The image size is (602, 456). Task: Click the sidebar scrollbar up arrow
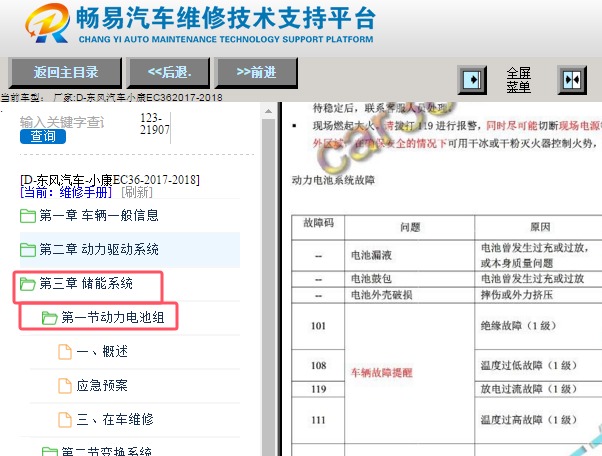(x=268, y=111)
